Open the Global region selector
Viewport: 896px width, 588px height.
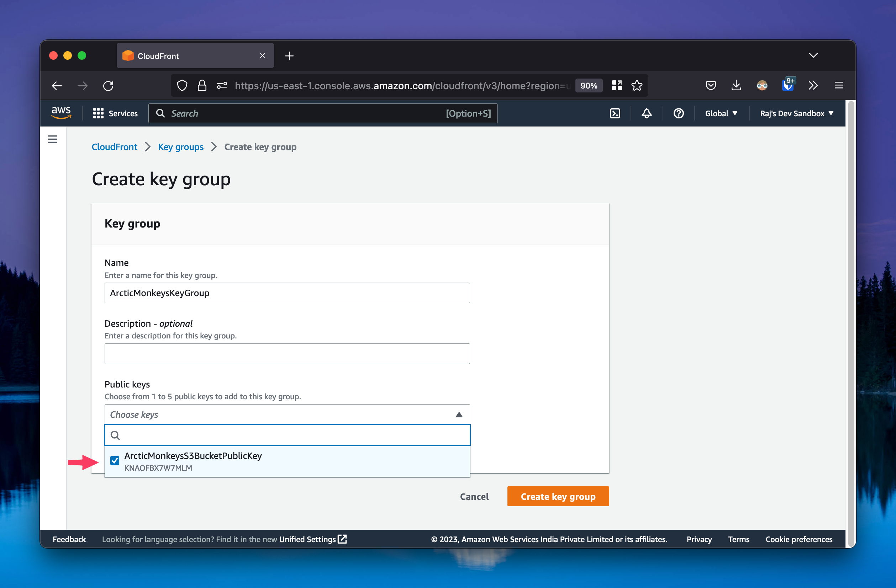tap(721, 113)
